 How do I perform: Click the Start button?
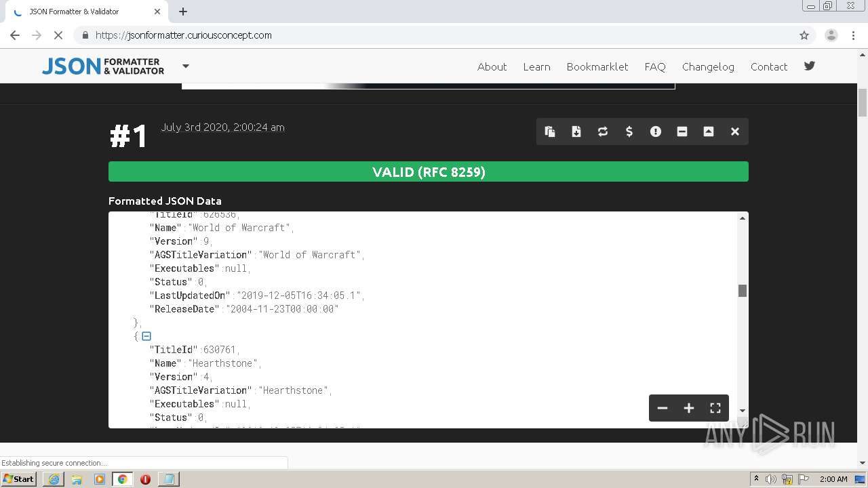(19, 479)
